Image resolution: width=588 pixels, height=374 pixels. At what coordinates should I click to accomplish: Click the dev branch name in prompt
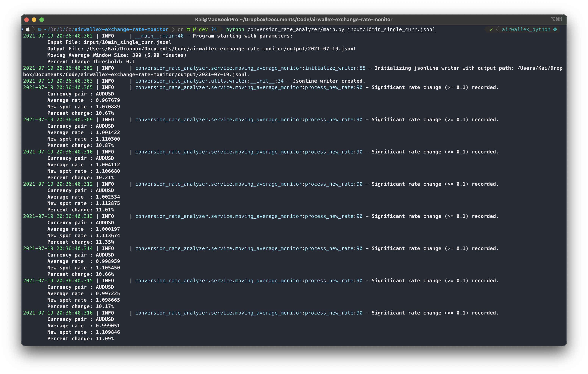point(203,30)
